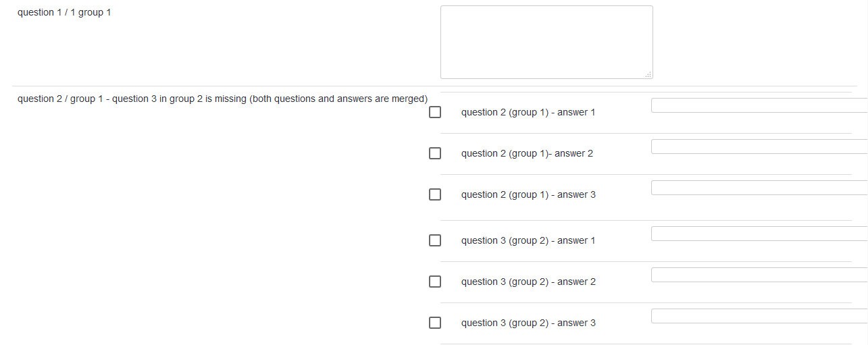This screenshot has width=868, height=345.
Task: Click the question 1 large text area
Action: click(x=546, y=42)
